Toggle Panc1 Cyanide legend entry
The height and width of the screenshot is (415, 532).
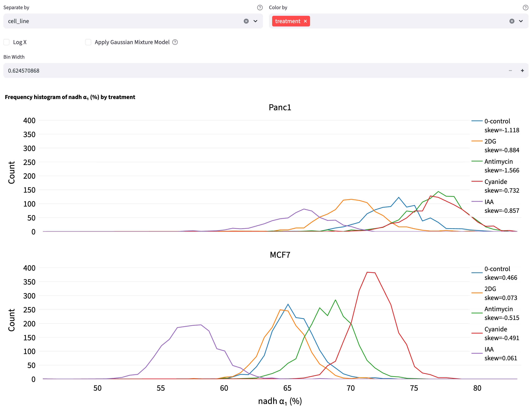click(496, 186)
